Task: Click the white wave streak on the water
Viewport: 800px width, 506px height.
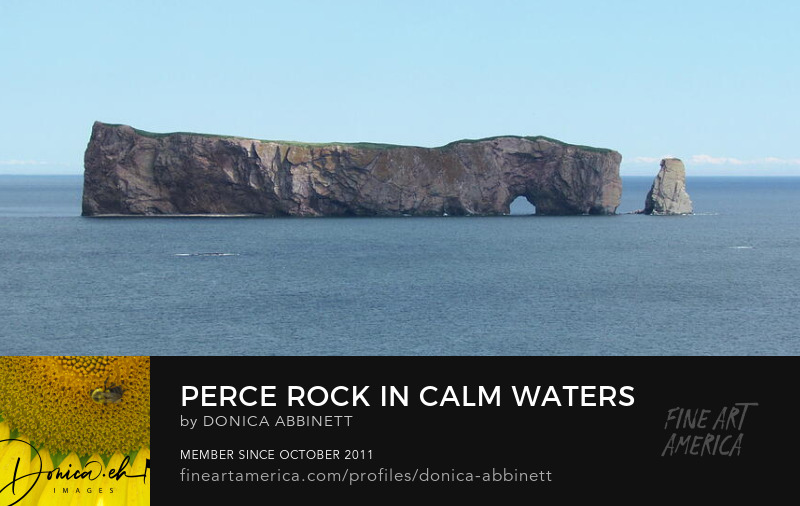Action: (x=207, y=254)
